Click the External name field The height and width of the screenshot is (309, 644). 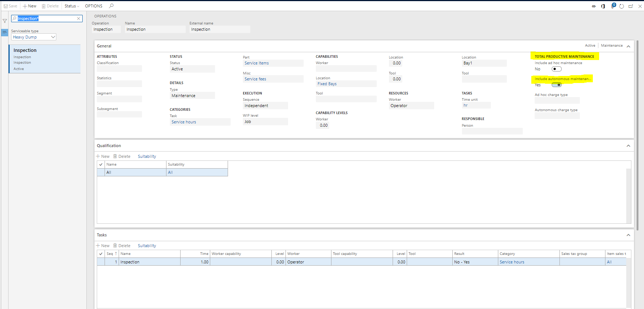220,29
